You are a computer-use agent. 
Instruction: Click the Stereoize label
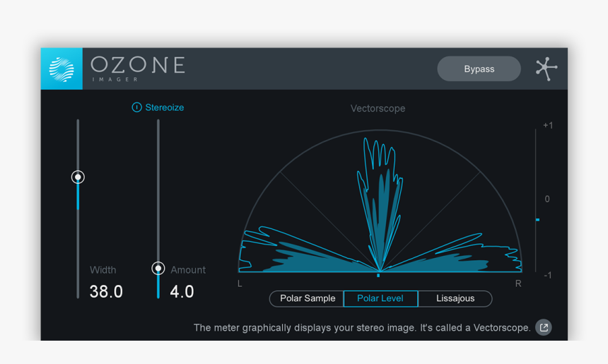(165, 107)
